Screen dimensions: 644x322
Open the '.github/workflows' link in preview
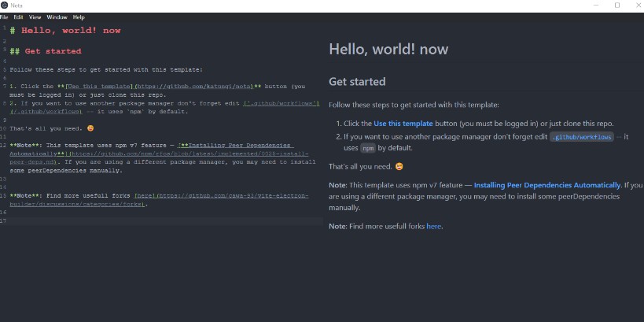[x=582, y=137]
